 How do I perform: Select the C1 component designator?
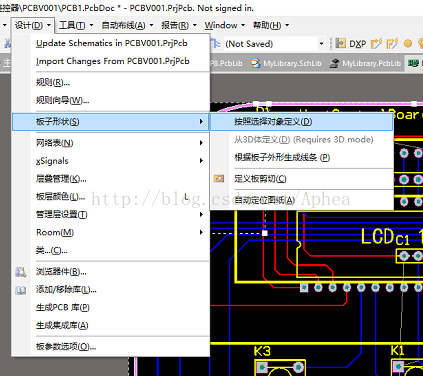point(403,240)
